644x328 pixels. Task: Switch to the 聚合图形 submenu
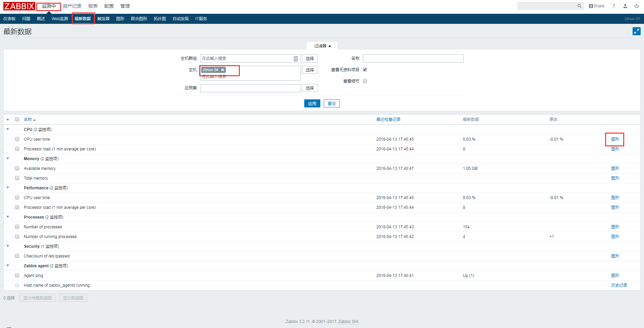tap(139, 19)
